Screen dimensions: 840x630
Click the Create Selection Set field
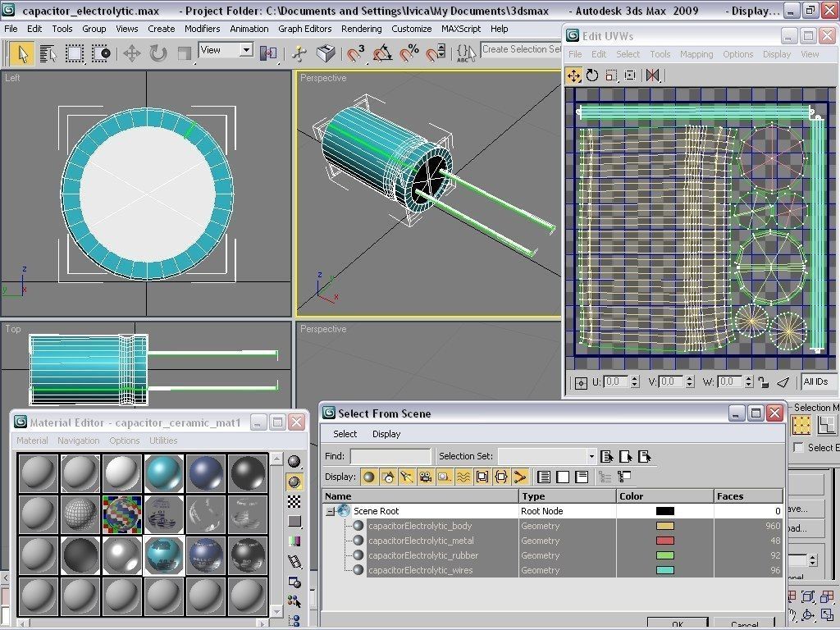521,49
